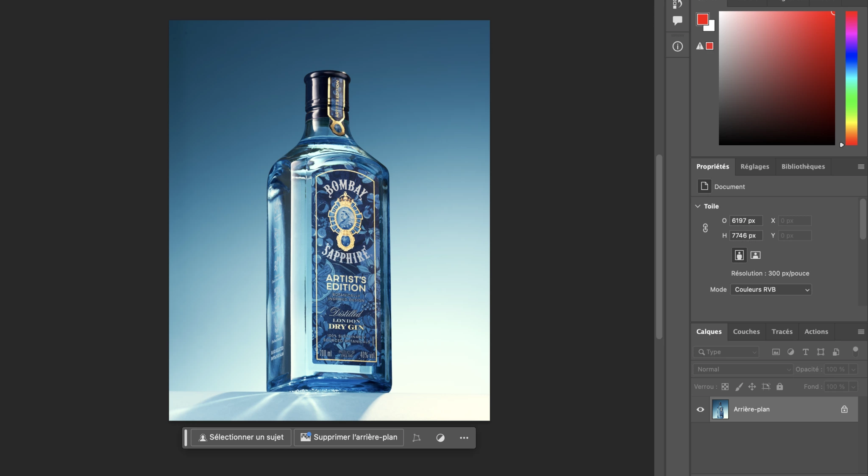Toggle lock artboard nesting
Screen dimensions: 868x476
tap(766, 387)
